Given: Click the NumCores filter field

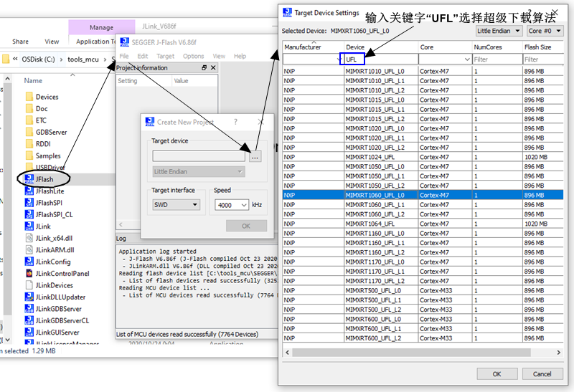Looking at the screenshot, I should pos(497,59).
